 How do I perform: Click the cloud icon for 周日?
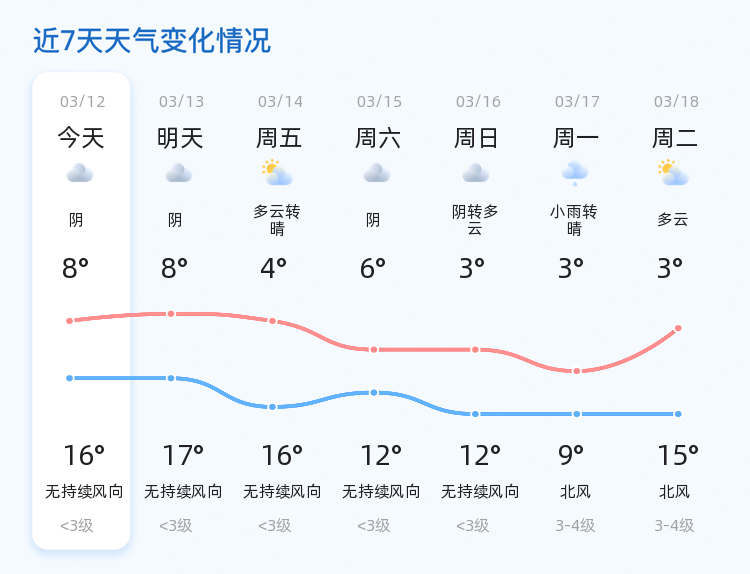476,173
